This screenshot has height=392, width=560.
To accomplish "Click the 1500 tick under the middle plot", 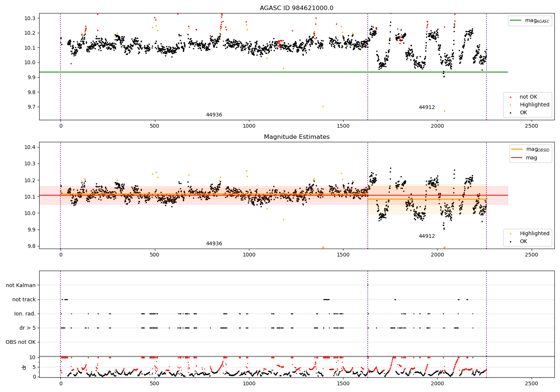I will tap(343, 255).
